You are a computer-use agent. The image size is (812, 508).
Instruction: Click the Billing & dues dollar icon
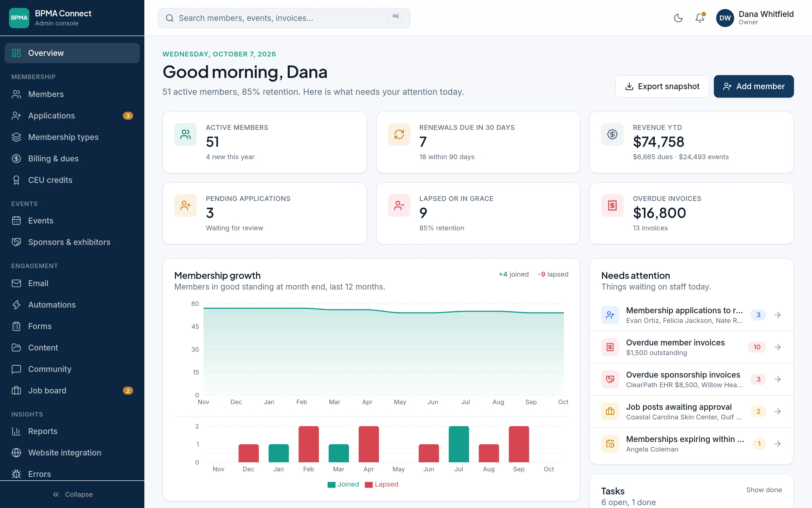pyautogui.click(x=16, y=159)
